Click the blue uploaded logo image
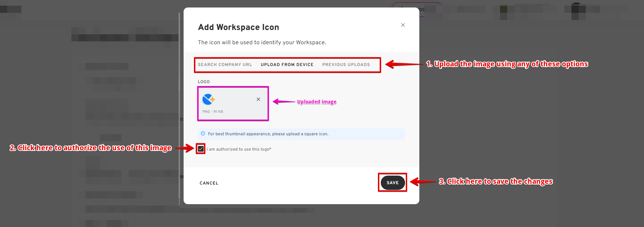The height and width of the screenshot is (227, 644). [x=208, y=99]
